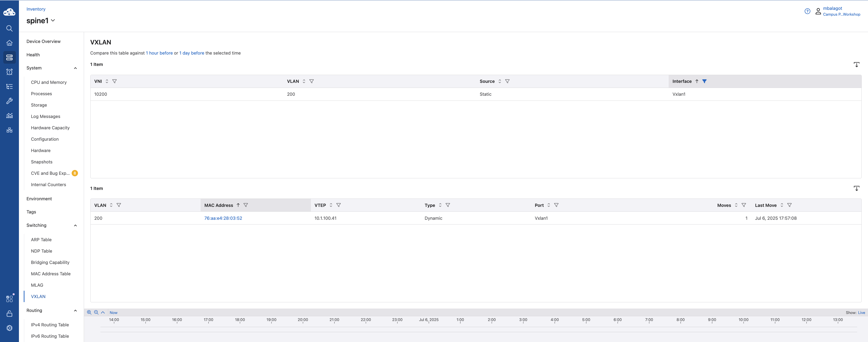Open the help question mark icon
This screenshot has height=342, width=868.
[x=807, y=11]
